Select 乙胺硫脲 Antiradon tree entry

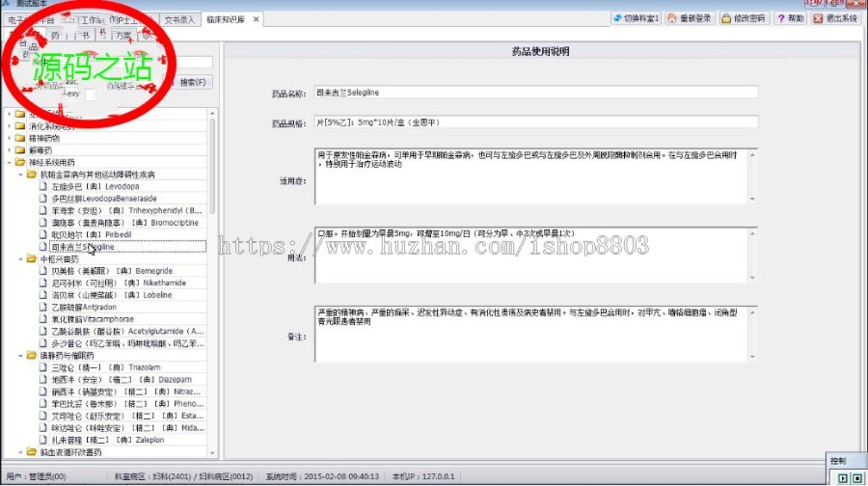pyautogui.click(x=84, y=307)
